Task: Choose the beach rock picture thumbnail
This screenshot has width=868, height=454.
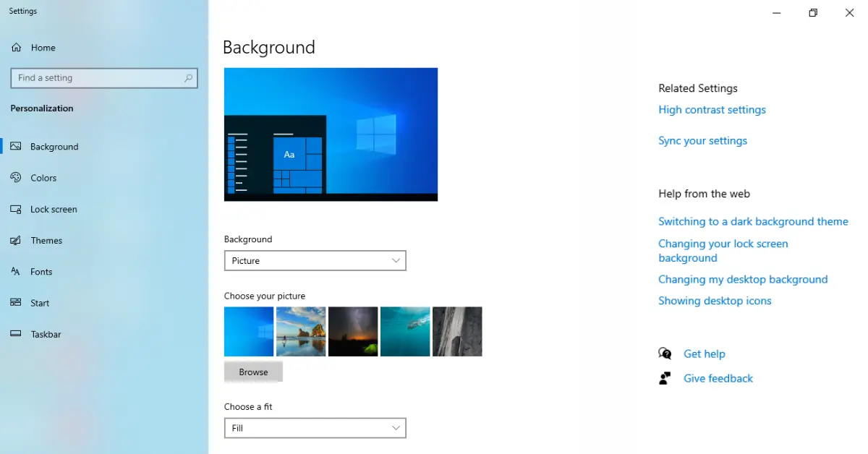Action: tap(301, 332)
